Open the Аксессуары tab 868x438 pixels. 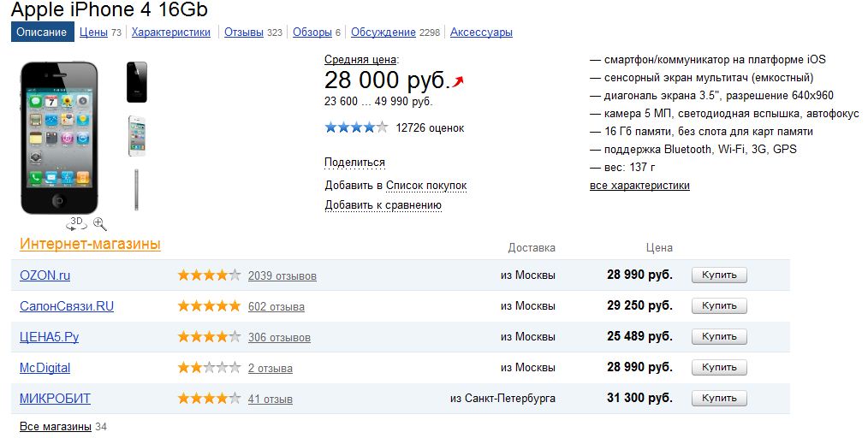coord(481,33)
